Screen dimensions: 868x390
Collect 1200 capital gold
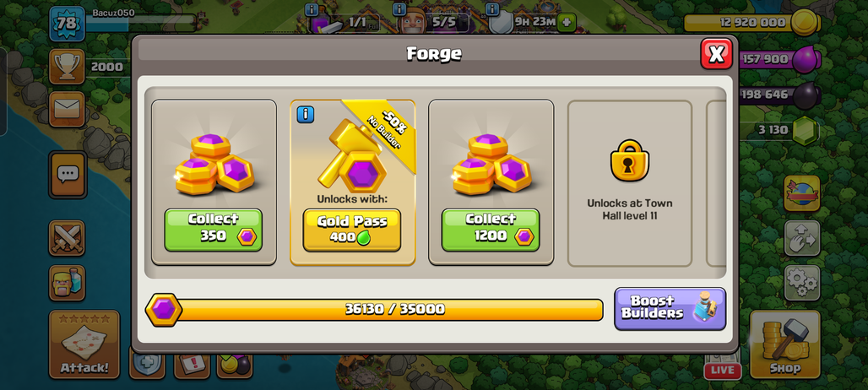point(491,230)
